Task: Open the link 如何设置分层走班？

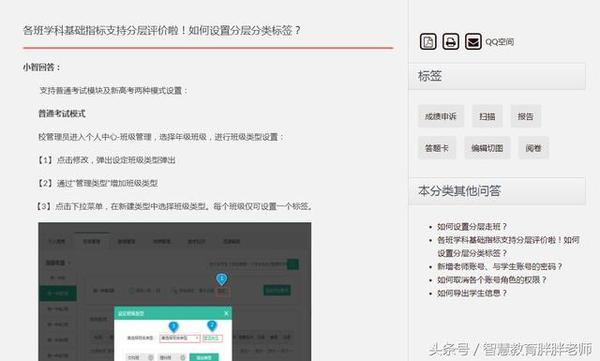Action: pyautogui.click(x=472, y=227)
